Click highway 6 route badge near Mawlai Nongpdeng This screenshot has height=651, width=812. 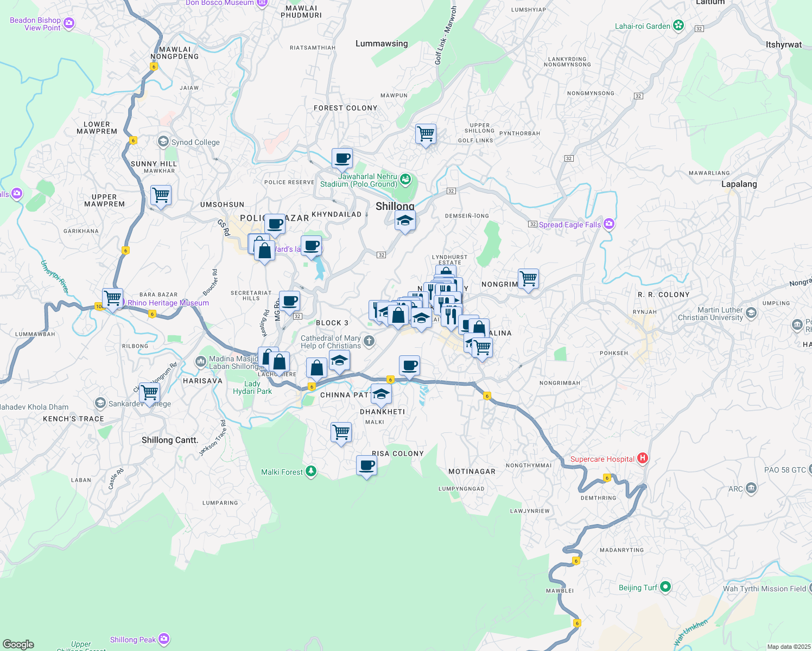click(154, 67)
